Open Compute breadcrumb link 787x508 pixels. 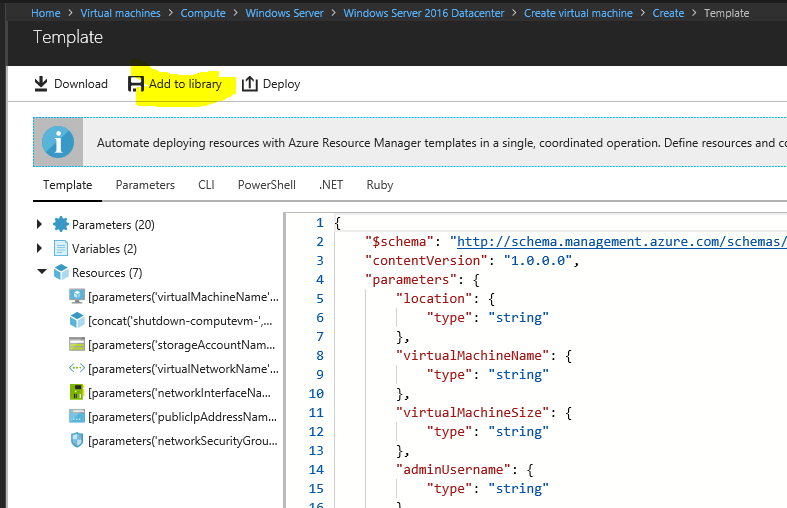pos(203,13)
